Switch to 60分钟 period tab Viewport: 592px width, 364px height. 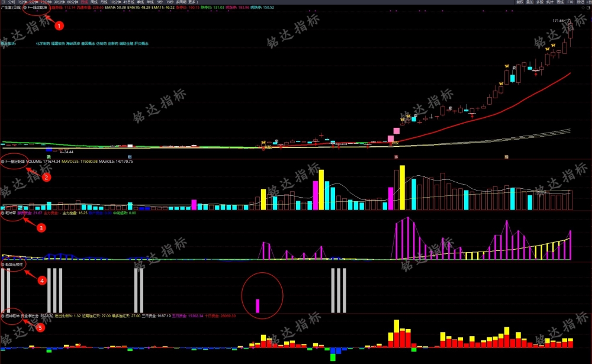(73, 2)
